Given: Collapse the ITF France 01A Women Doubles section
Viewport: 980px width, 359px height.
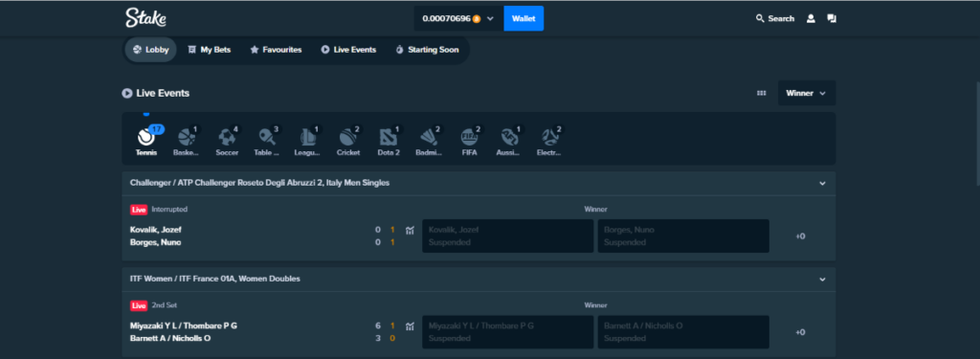Looking at the screenshot, I should [x=822, y=279].
